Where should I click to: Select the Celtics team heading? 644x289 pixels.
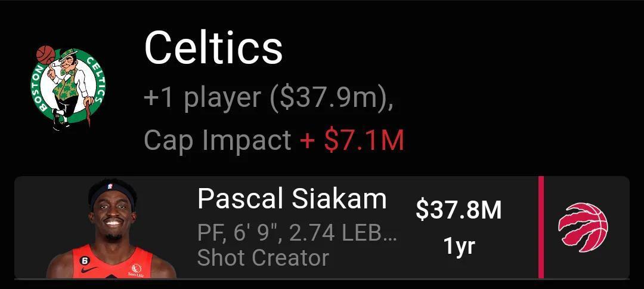point(213,48)
